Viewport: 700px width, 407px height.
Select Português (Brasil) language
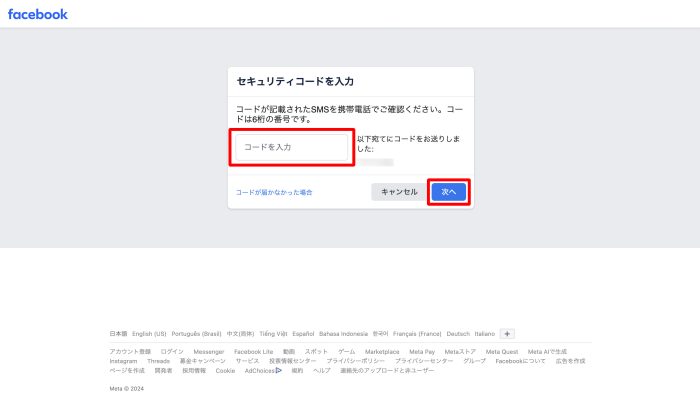pyautogui.click(x=197, y=334)
